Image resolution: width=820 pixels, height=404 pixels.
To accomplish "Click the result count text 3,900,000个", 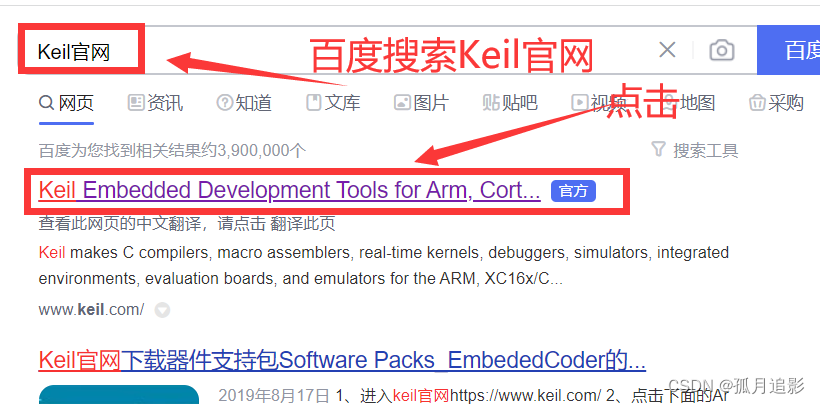I will point(261,151).
